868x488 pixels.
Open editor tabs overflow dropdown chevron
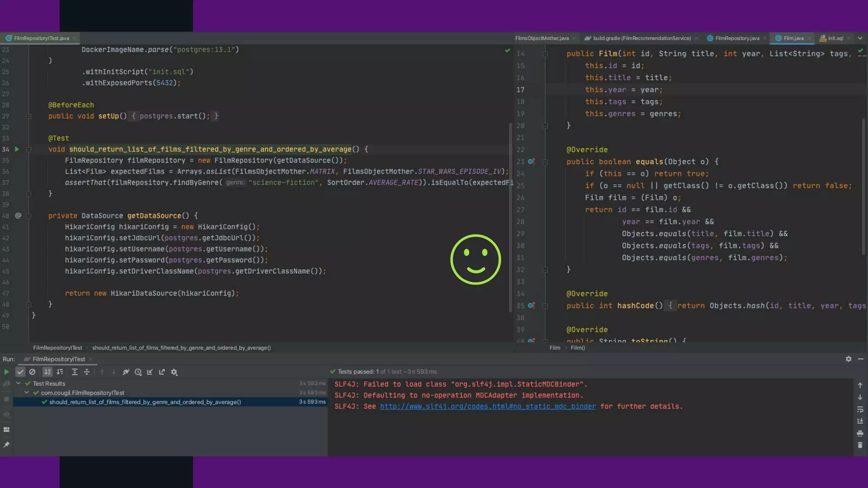coord(860,38)
